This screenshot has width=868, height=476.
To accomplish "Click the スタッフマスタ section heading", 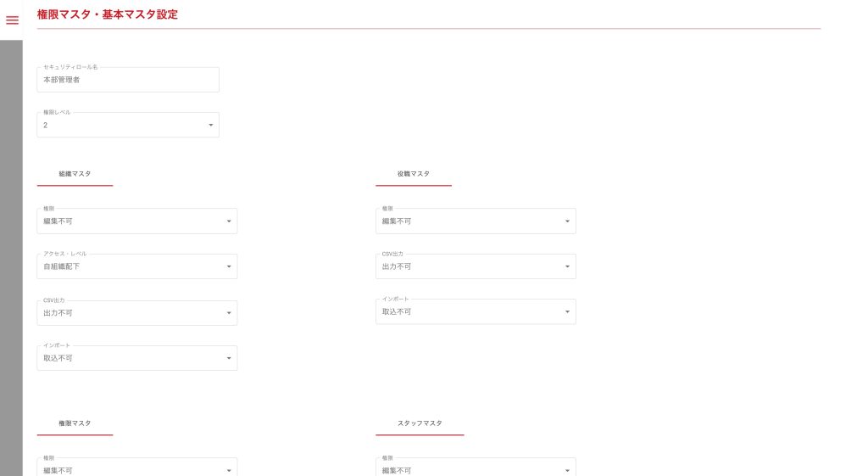I will click(420, 423).
